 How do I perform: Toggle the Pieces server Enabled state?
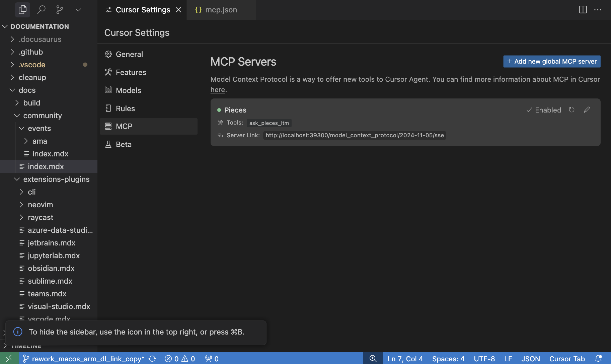(x=544, y=110)
